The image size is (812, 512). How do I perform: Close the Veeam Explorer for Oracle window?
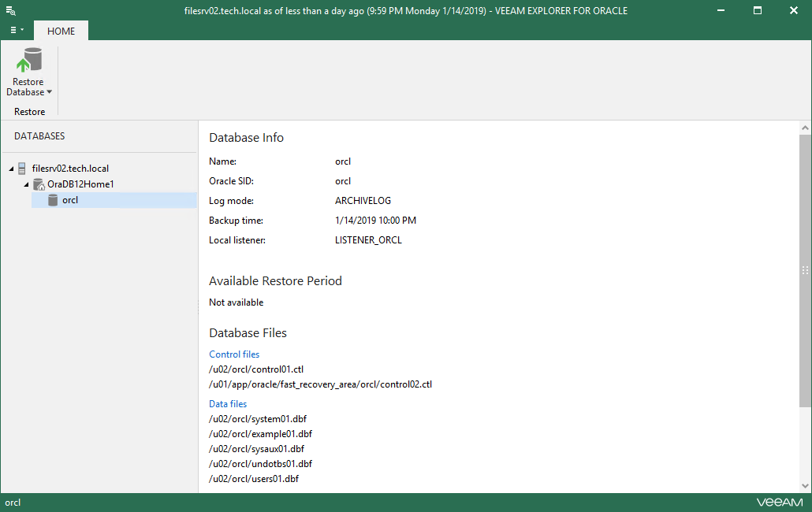793,10
